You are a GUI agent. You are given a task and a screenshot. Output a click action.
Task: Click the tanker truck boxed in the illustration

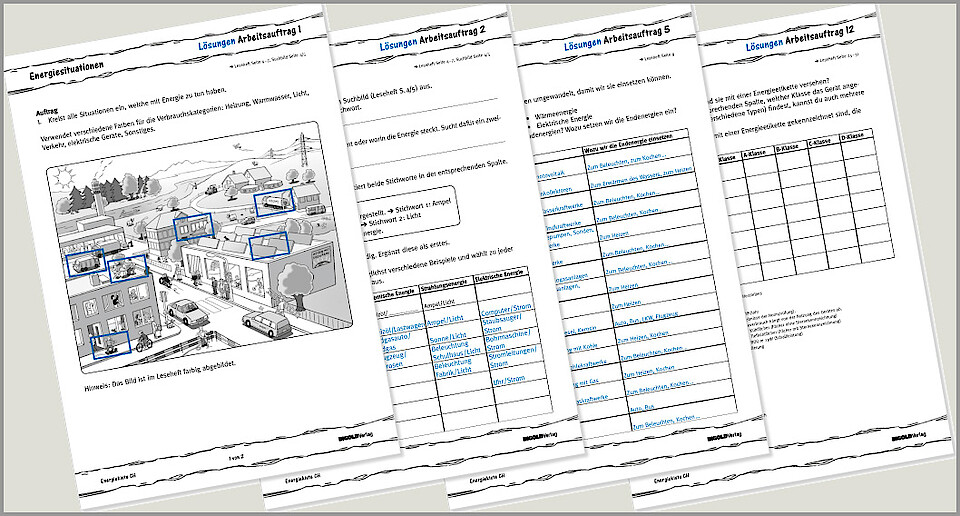pyautogui.click(x=274, y=202)
